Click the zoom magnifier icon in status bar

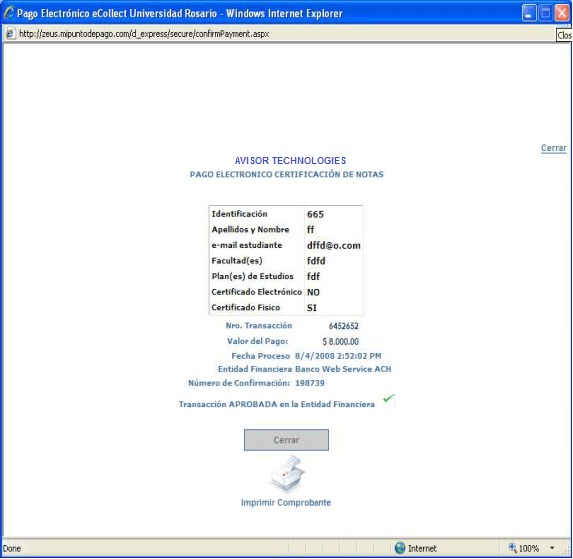click(512, 548)
